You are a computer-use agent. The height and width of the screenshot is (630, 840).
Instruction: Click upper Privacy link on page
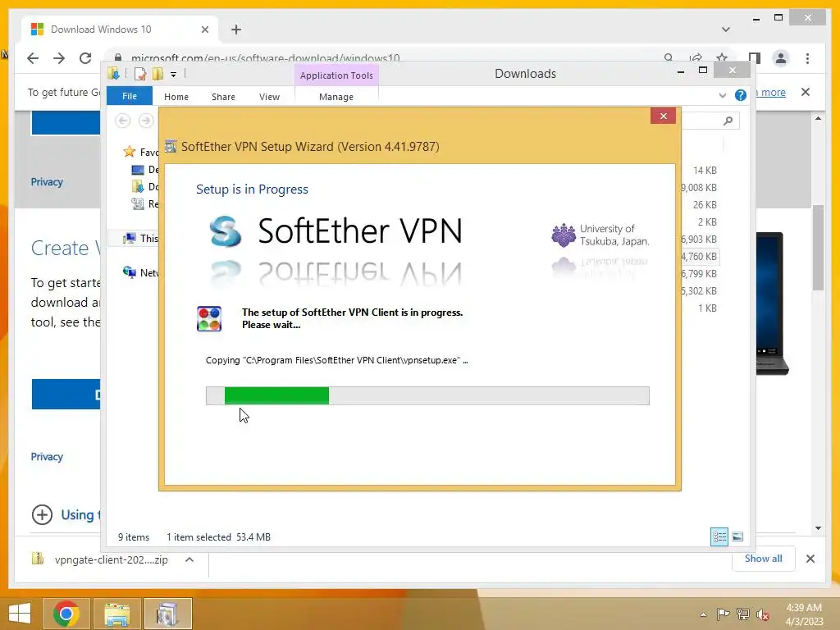47,182
